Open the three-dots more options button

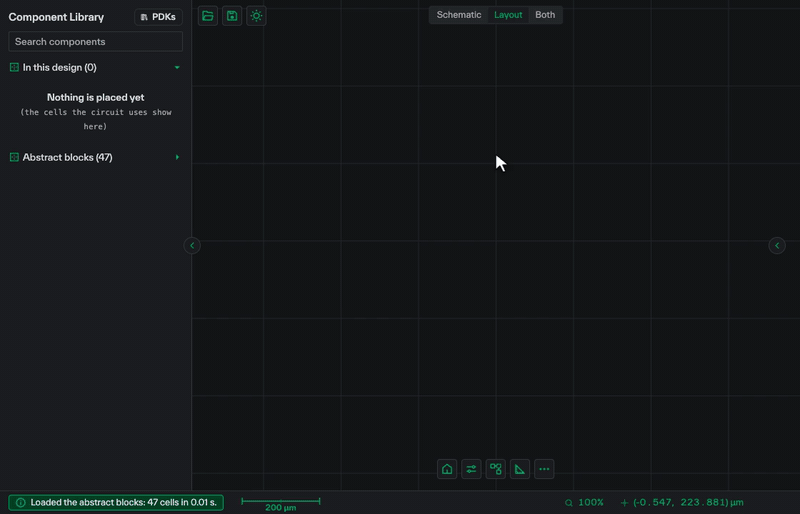tap(544, 469)
